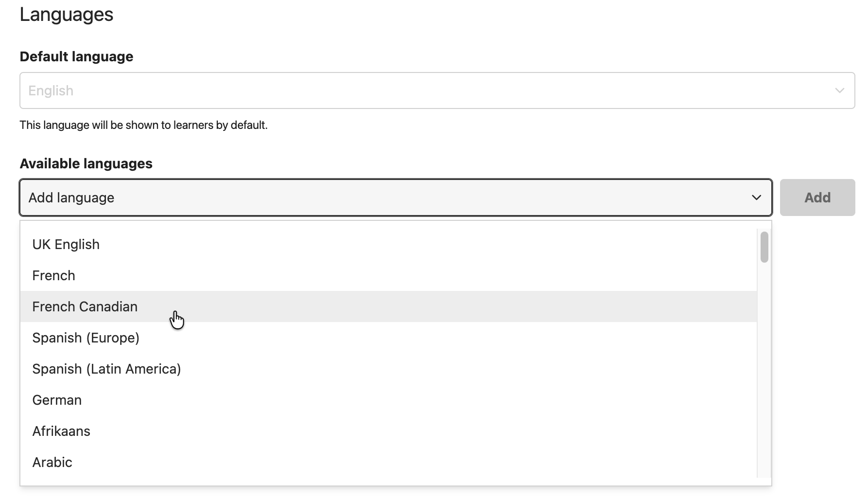
Task: Click the Languages heading
Action: (x=67, y=14)
